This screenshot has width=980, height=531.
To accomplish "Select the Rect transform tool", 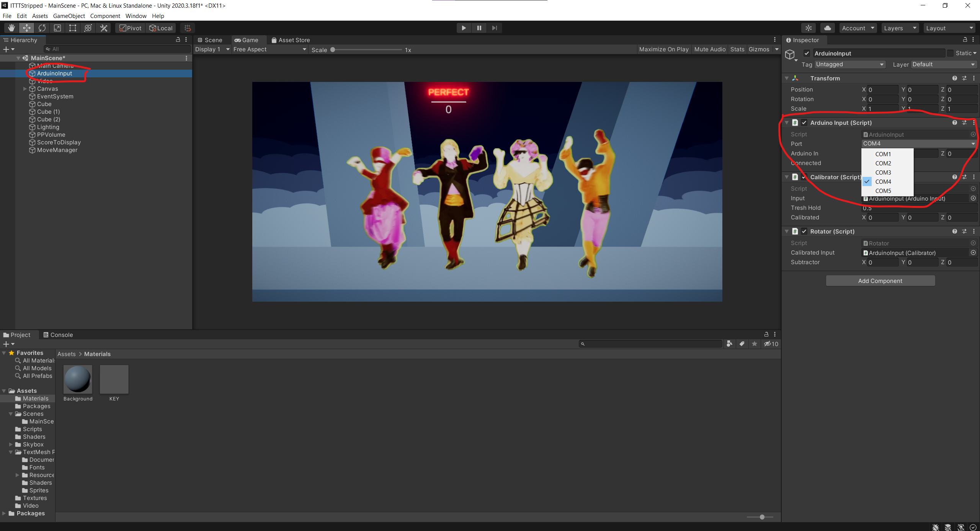I will [x=73, y=28].
